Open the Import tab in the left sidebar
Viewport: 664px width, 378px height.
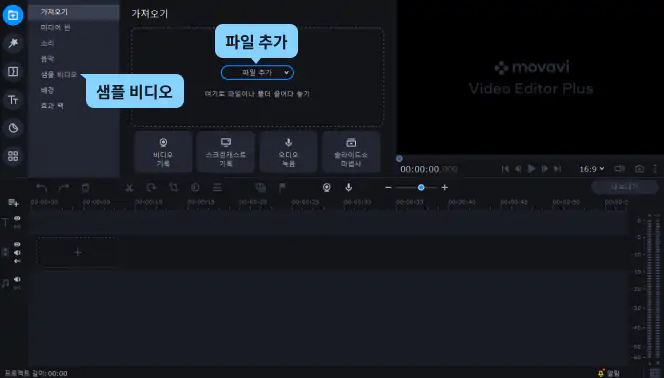click(13, 15)
